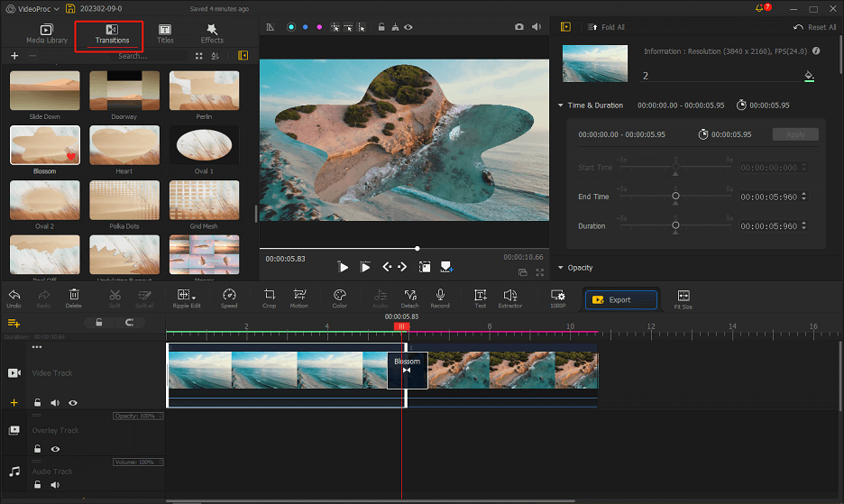This screenshot has height=504, width=844.
Task: Select the Doorway transition thumbnail
Action: 124,91
